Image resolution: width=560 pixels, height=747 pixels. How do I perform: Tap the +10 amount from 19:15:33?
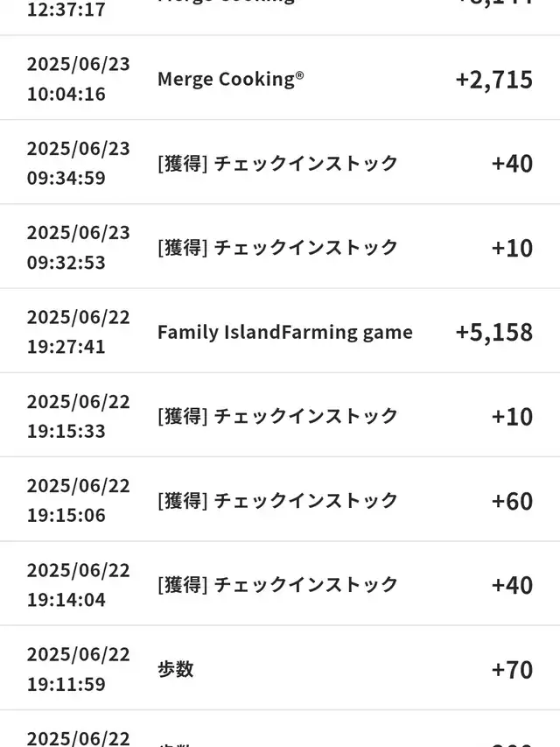(512, 416)
